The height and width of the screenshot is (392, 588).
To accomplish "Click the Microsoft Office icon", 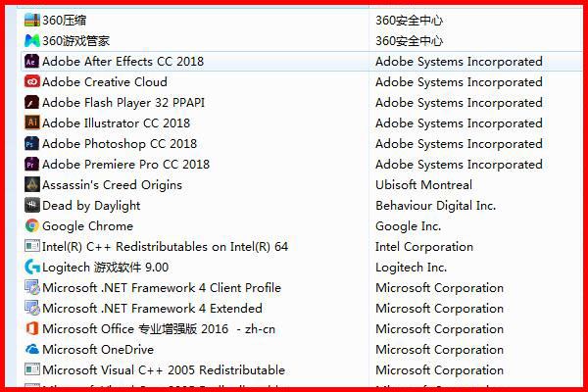I will (32, 328).
